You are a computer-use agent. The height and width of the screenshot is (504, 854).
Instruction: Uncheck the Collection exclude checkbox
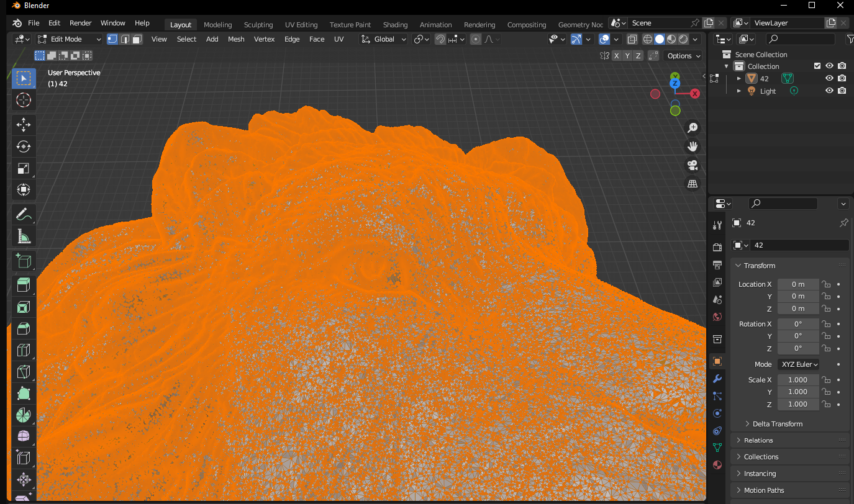click(x=817, y=66)
